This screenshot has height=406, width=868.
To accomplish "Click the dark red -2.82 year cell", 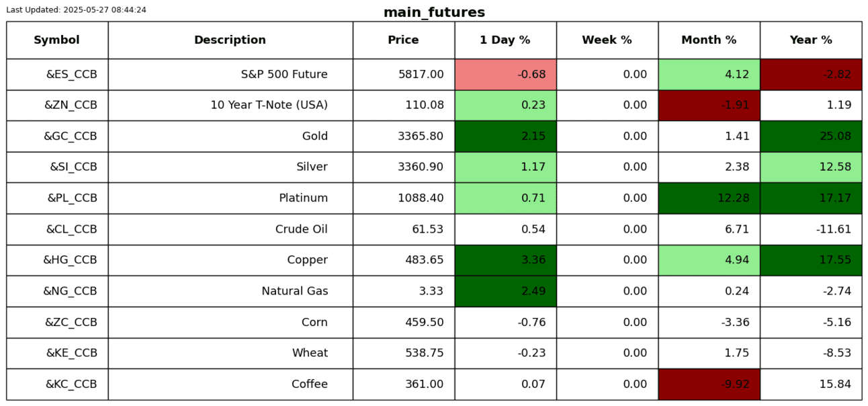I will click(810, 75).
